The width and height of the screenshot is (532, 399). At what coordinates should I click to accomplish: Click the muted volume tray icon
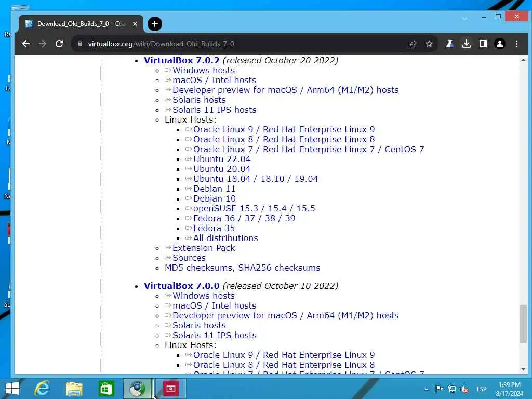click(x=464, y=389)
